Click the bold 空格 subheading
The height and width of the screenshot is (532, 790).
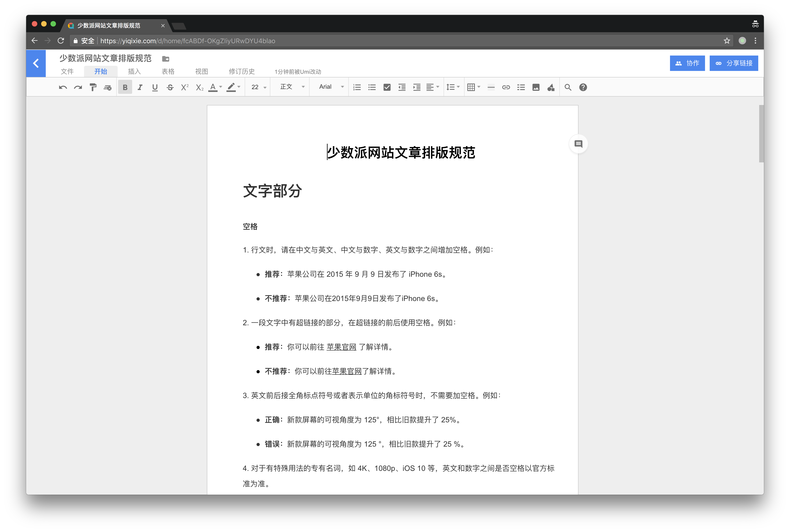pyautogui.click(x=250, y=226)
